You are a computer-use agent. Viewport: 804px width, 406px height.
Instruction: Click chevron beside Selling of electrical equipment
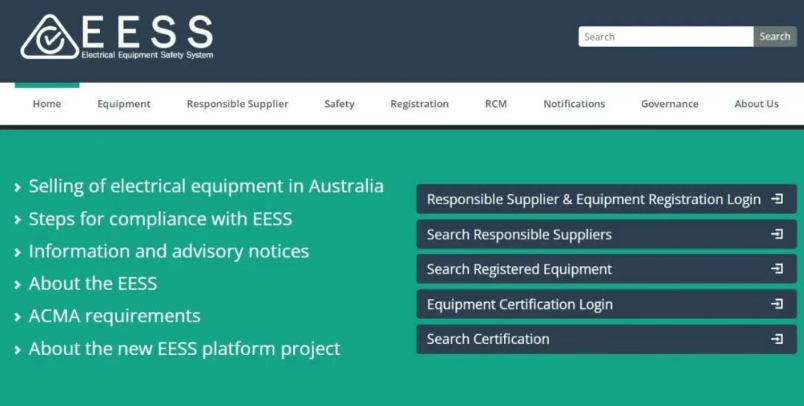point(18,188)
